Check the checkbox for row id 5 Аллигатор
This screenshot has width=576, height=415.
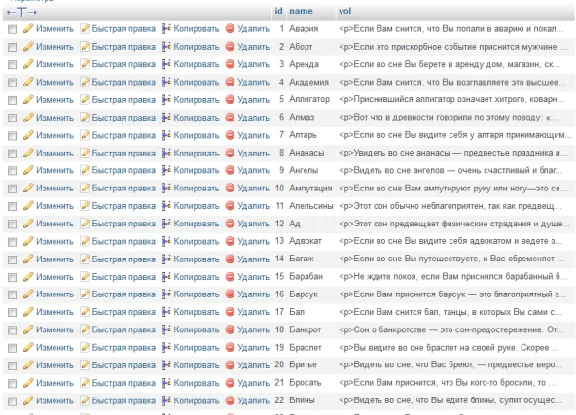12,100
